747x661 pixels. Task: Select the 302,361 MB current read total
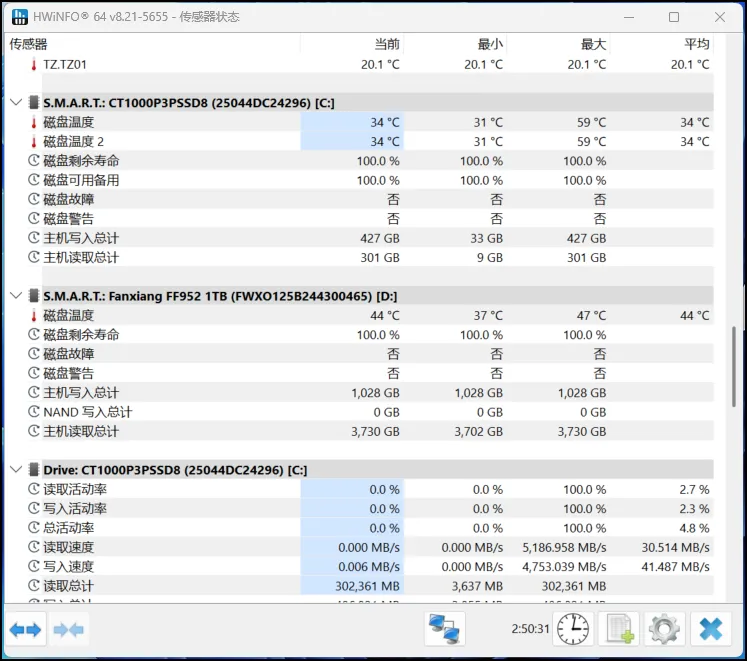coord(367,586)
